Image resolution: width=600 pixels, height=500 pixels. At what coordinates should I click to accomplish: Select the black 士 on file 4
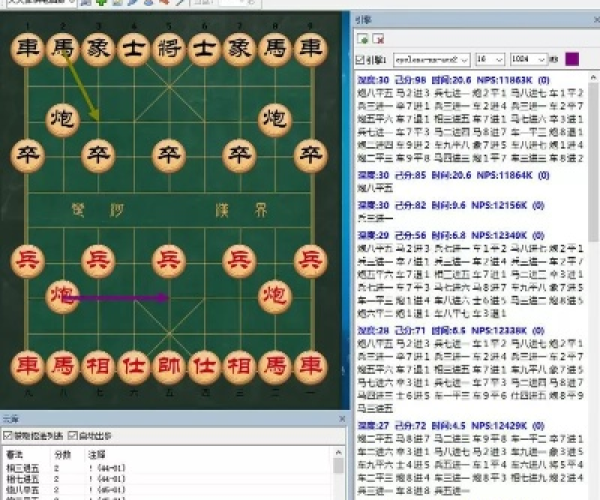134,49
